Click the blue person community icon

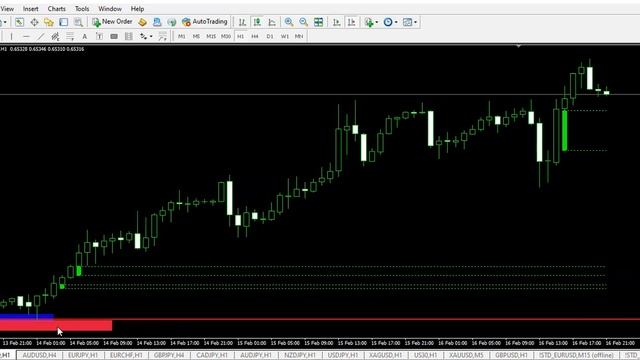(157, 22)
